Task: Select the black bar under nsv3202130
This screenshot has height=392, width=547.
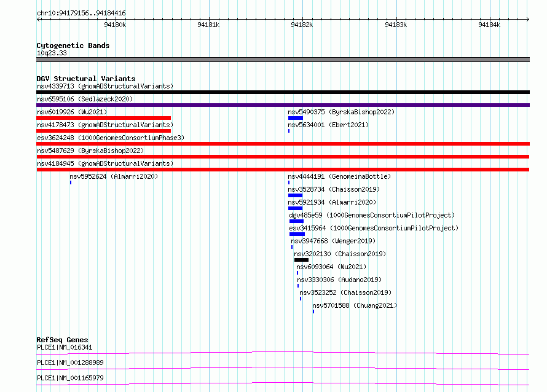Action: tap(301, 260)
